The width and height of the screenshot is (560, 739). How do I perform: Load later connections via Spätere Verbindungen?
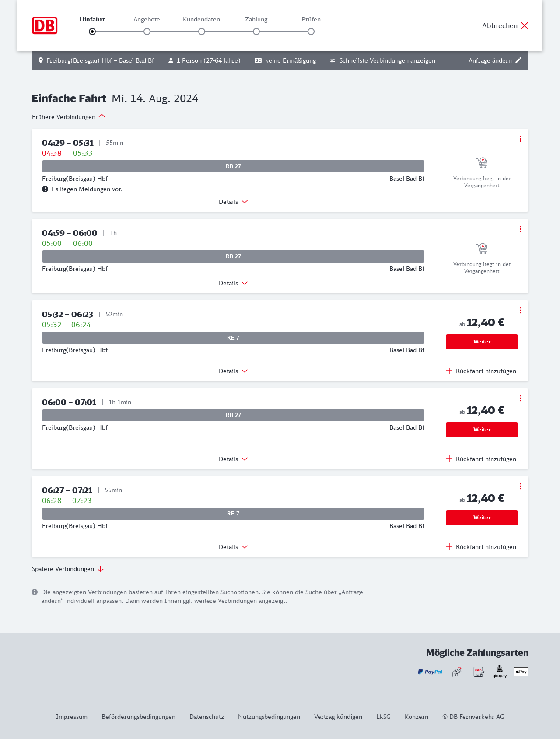click(68, 569)
